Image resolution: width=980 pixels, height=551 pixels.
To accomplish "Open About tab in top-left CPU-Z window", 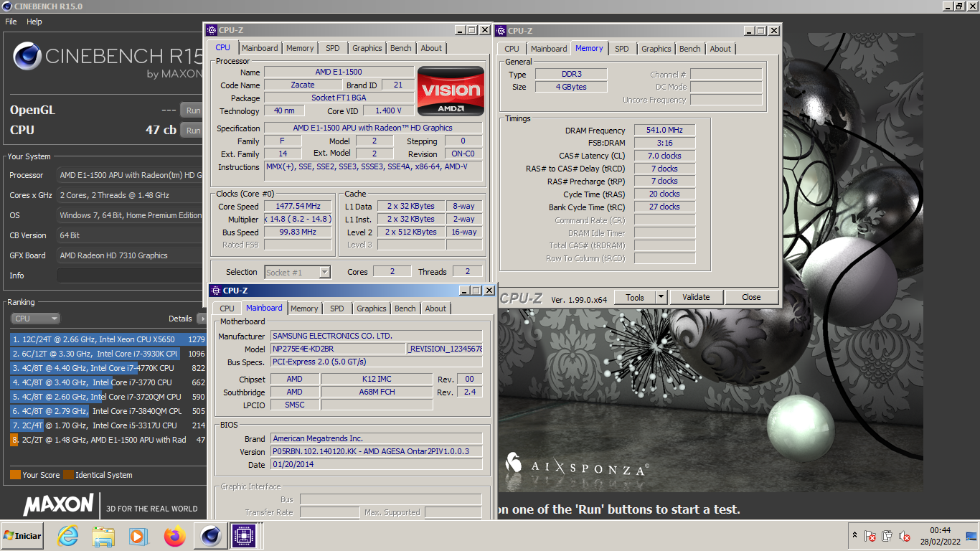I will [x=431, y=48].
